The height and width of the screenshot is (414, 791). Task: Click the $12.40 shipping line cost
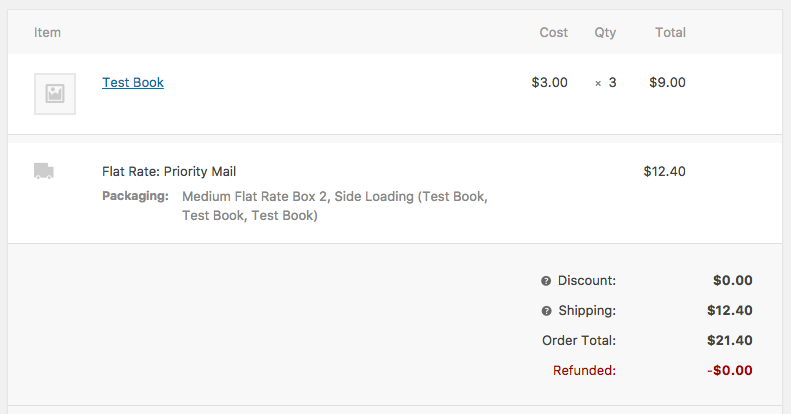(x=664, y=171)
